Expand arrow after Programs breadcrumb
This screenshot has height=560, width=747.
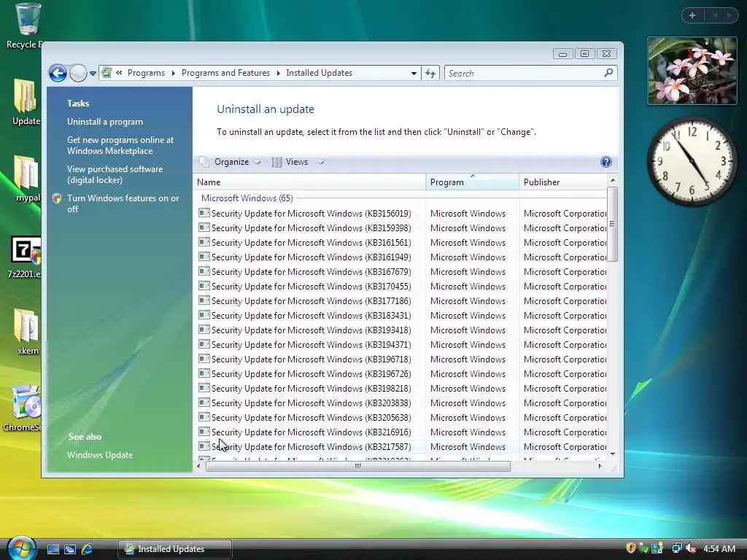(173, 73)
